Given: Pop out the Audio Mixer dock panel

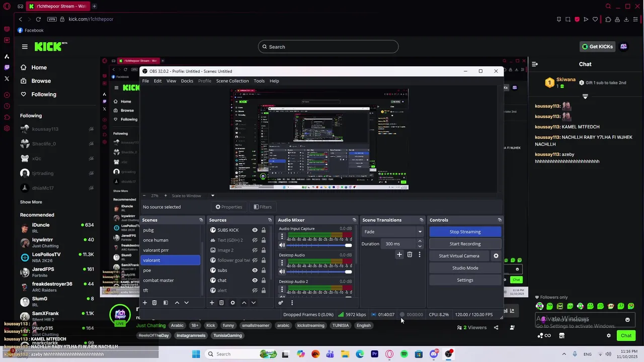Looking at the screenshot, I should [x=354, y=220].
